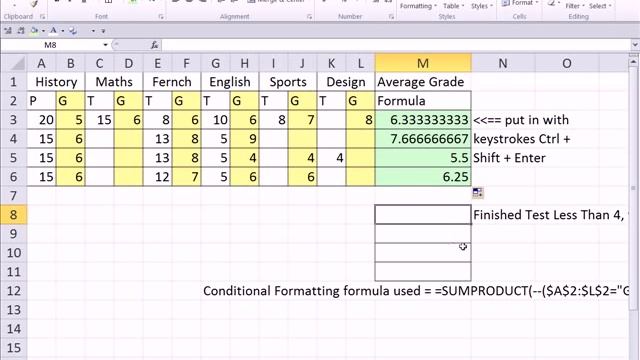
Task: Click the vertical scrollbar up arrow
Action: tap(633, 62)
